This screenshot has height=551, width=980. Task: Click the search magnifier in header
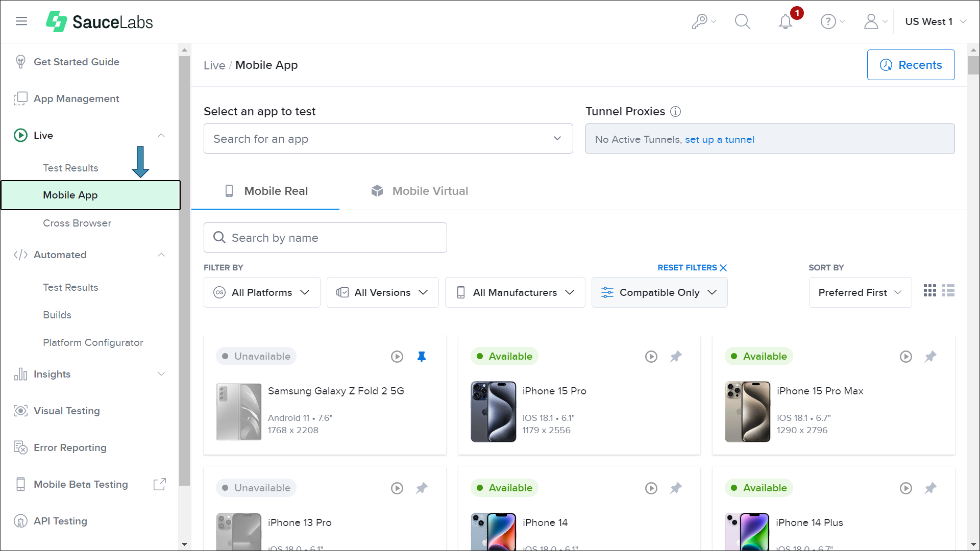pos(742,21)
